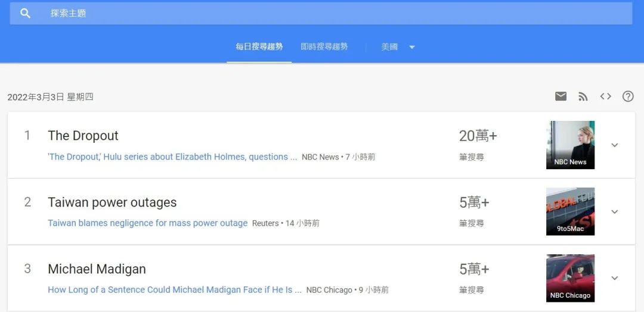Open The Dropout NBC News thumbnail
Image resolution: width=644 pixels, height=312 pixels.
point(570,145)
